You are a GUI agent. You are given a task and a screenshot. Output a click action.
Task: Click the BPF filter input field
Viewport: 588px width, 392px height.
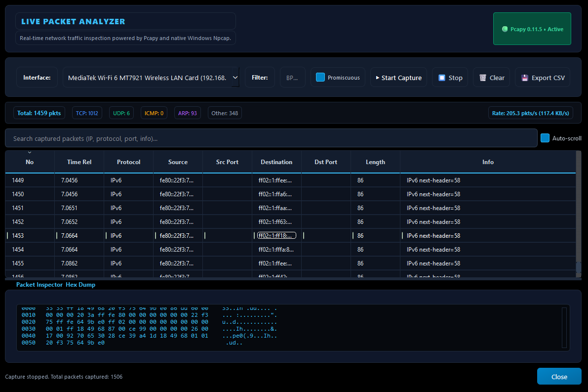coord(292,77)
